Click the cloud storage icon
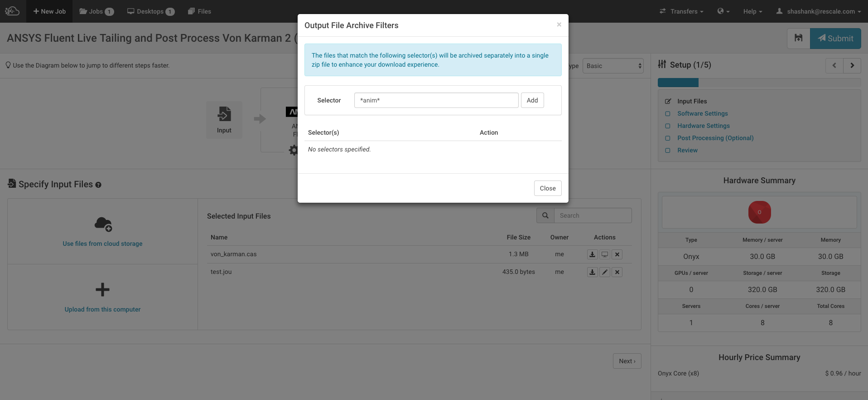868x400 pixels. pyautogui.click(x=103, y=224)
